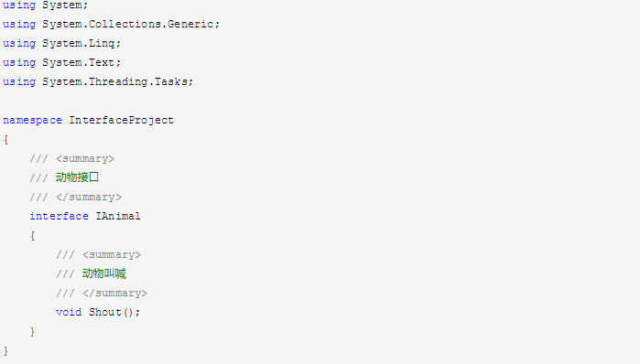Click the closing brace of interface

[32, 331]
